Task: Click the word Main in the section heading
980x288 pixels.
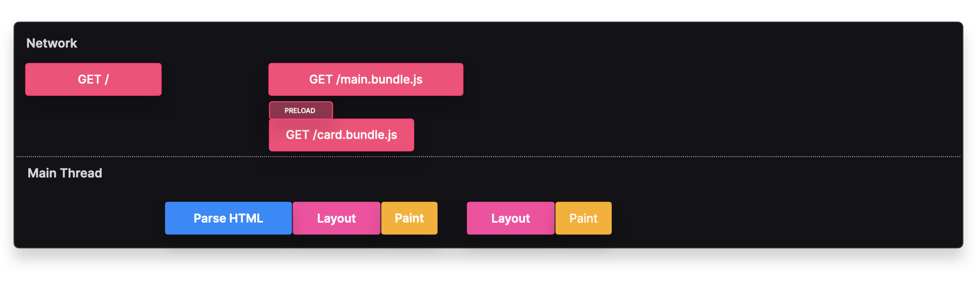Action: (42, 173)
